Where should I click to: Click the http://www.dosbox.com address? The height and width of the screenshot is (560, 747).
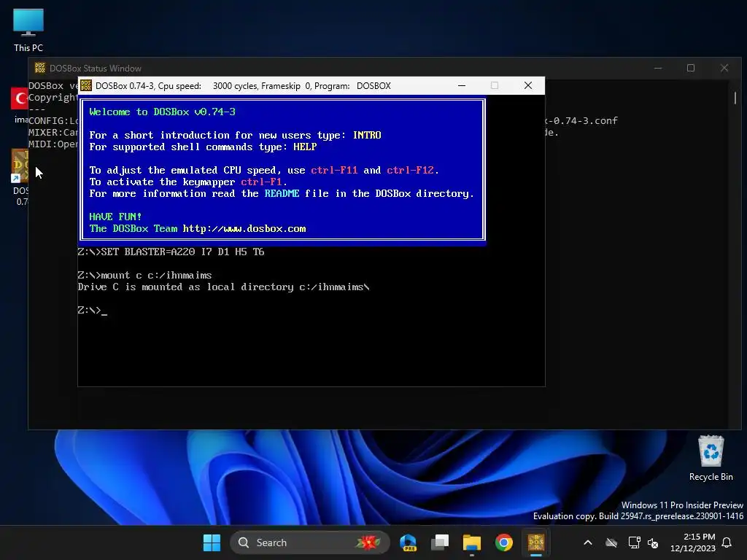[244, 228]
